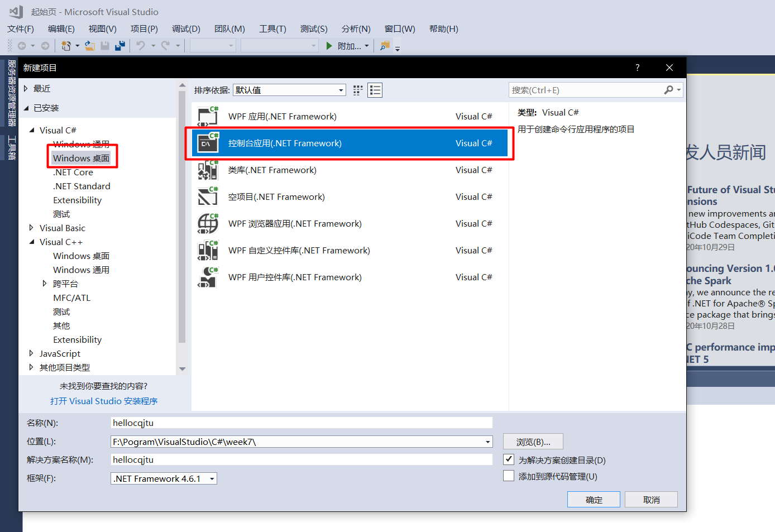Switch template list to small icons view
Viewport: 775px width, 532px height.
358,90
